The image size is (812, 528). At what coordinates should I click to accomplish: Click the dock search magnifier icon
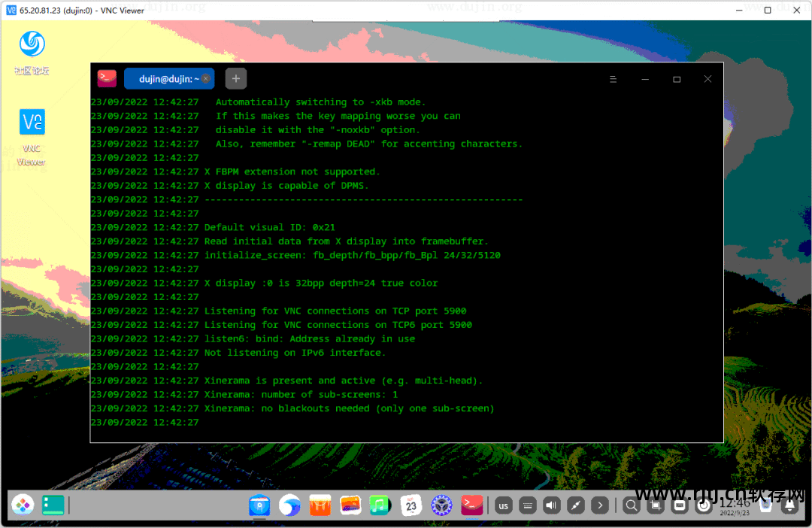point(632,505)
